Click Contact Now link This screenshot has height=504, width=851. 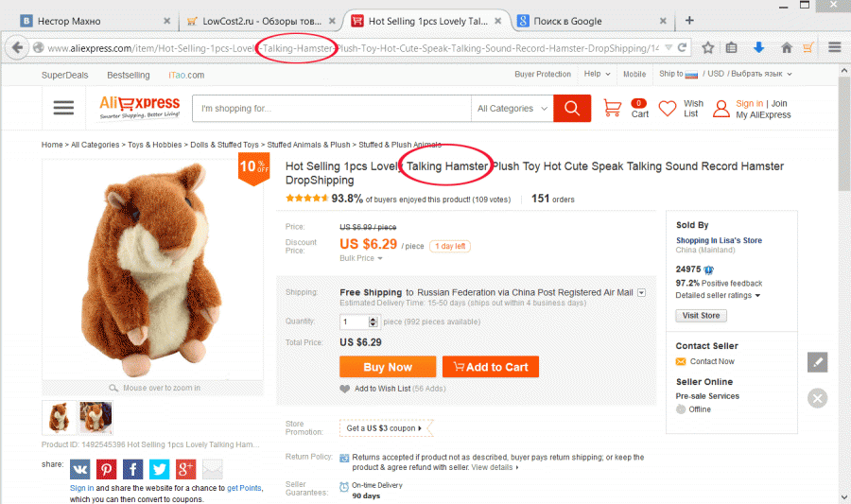(x=711, y=361)
